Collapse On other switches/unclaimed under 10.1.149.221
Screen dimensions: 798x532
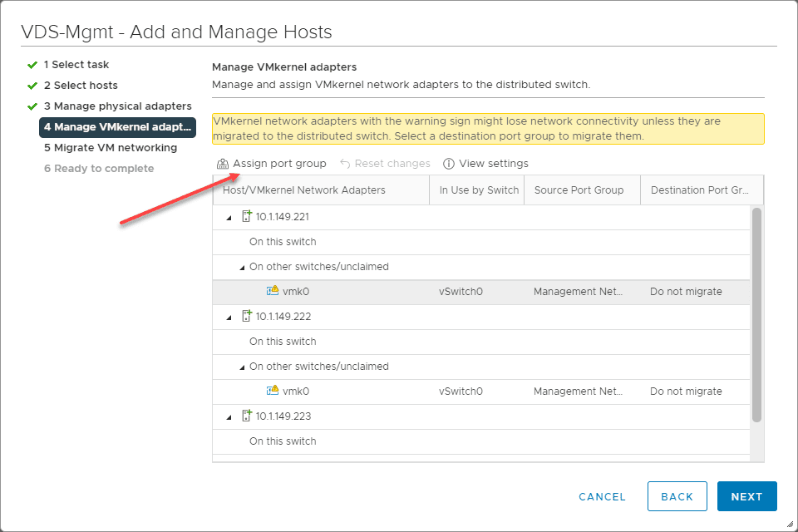click(242, 268)
